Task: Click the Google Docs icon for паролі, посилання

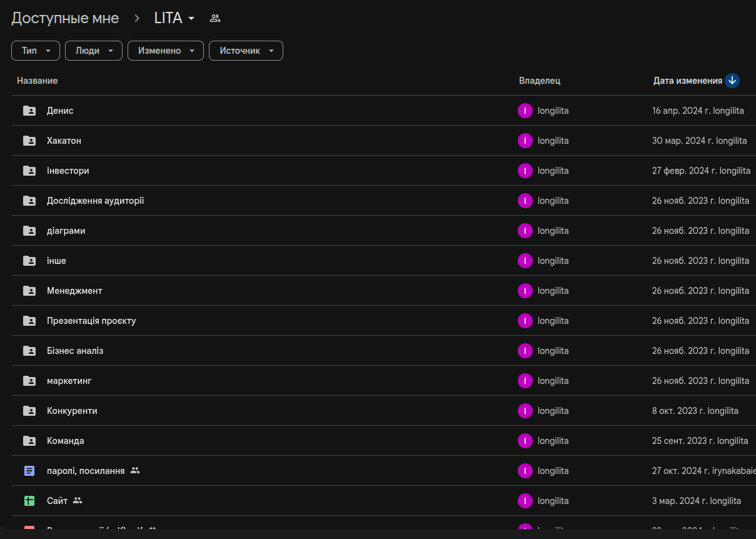Action: coord(29,471)
